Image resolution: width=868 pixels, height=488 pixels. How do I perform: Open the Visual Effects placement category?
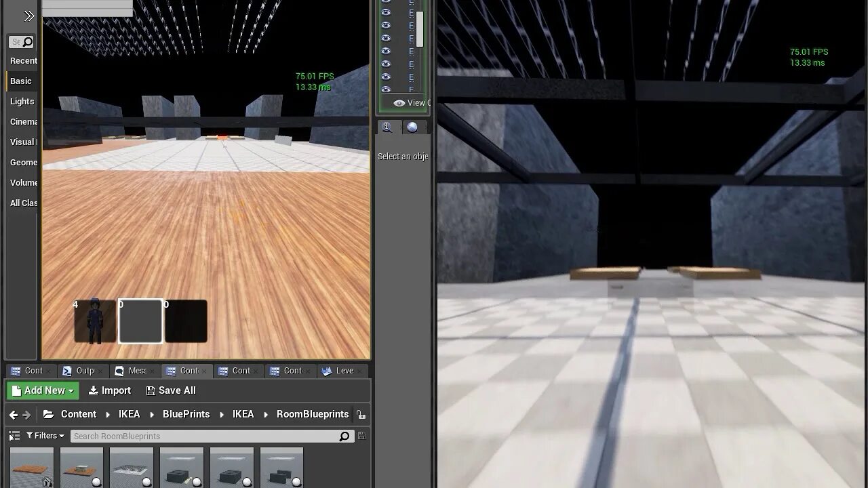pyautogui.click(x=23, y=142)
